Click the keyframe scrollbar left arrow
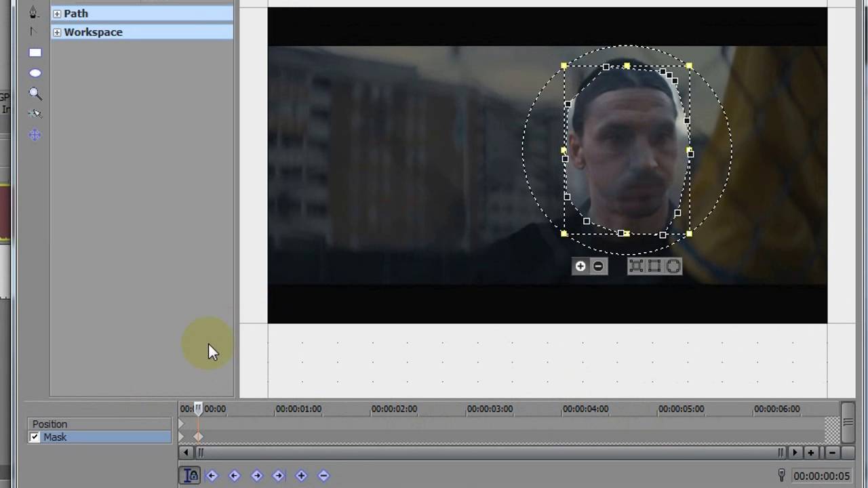This screenshot has width=868, height=488. tap(186, 453)
